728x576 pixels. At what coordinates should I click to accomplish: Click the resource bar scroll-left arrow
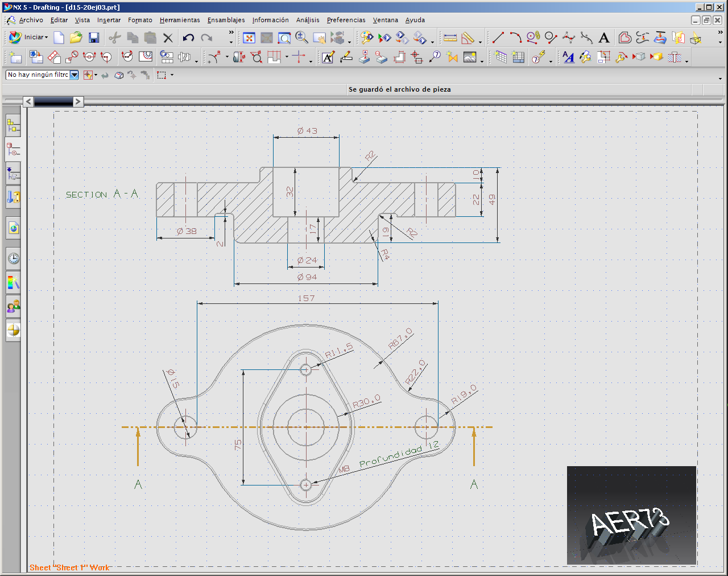click(28, 101)
